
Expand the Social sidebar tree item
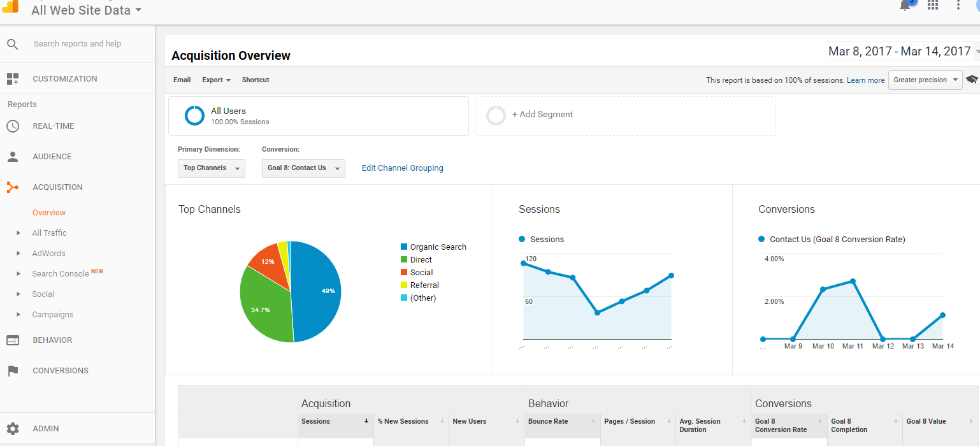[x=18, y=294]
